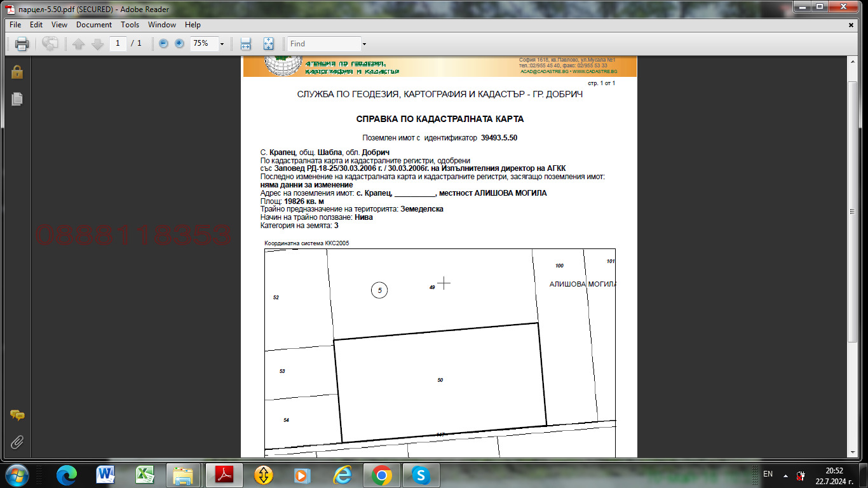The width and height of the screenshot is (868, 488).
Task: Go to the next page with the down arrow
Action: (97, 43)
